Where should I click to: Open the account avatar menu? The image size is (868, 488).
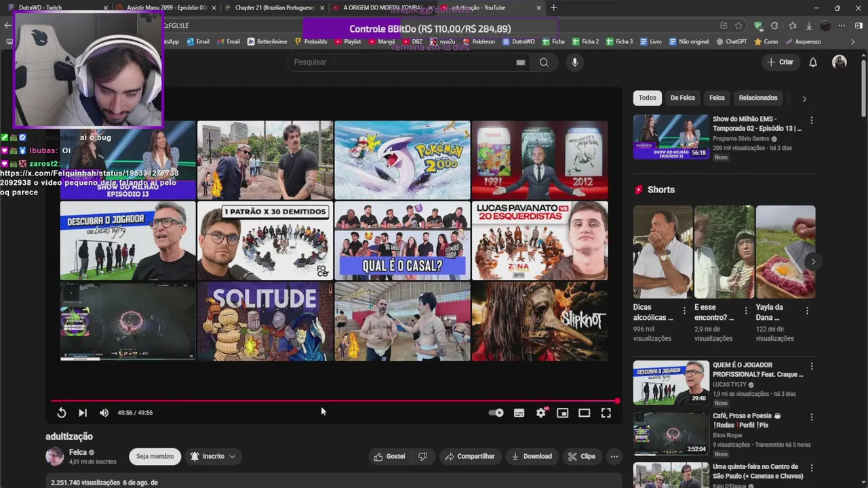click(840, 62)
